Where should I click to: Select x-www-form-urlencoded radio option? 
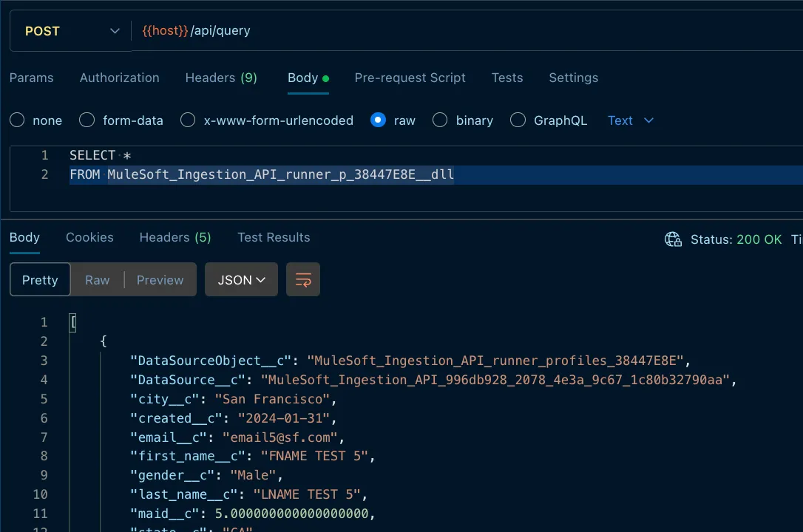click(188, 120)
